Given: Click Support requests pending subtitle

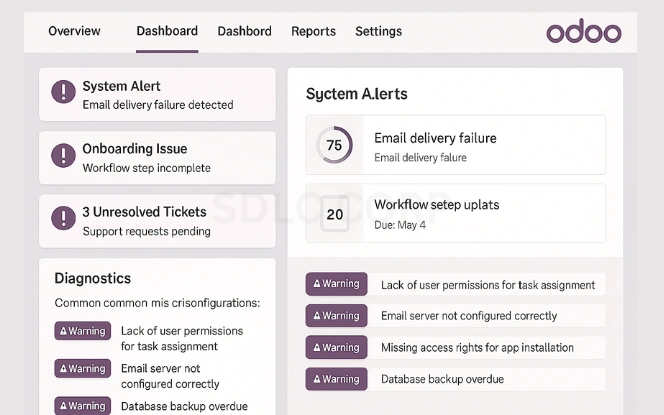Looking at the screenshot, I should tap(147, 231).
